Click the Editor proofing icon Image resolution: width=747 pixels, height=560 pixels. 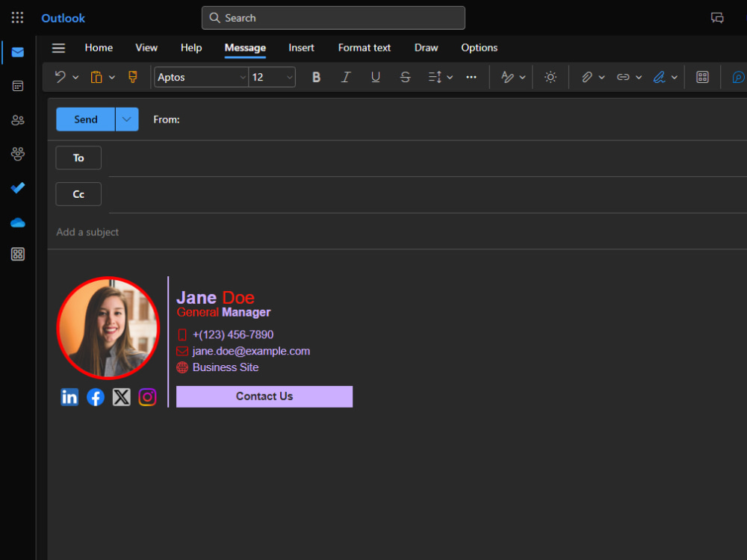[507, 77]
